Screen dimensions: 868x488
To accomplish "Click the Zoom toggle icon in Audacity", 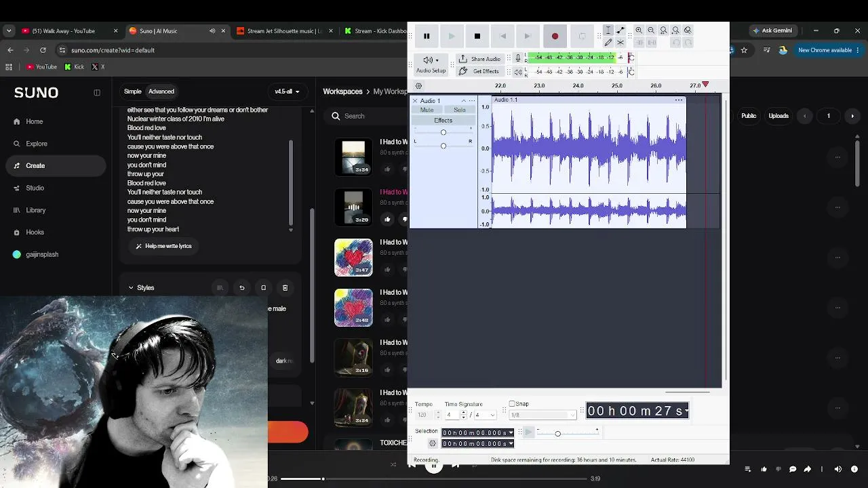I will pyautogui.click(x=688, y=30).
